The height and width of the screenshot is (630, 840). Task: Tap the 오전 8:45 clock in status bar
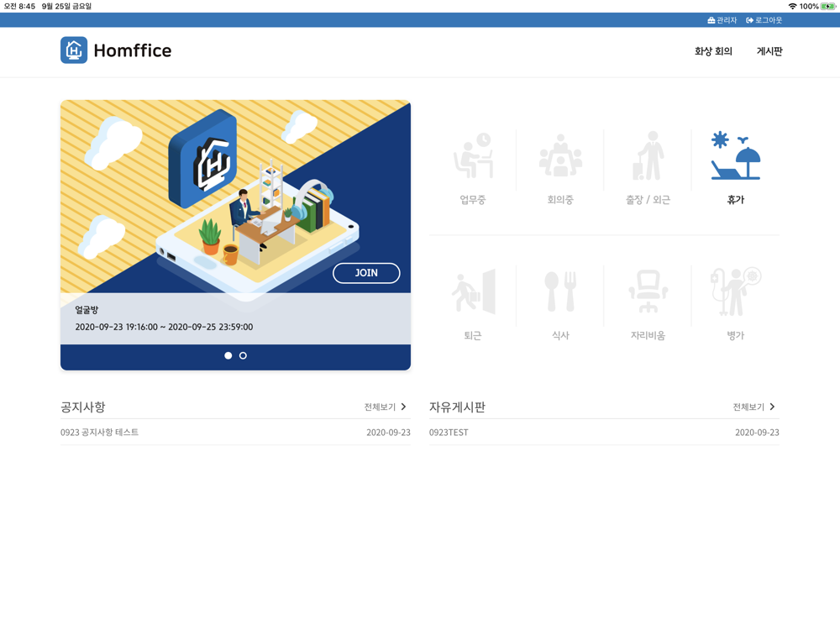click(x=19, y=7)
